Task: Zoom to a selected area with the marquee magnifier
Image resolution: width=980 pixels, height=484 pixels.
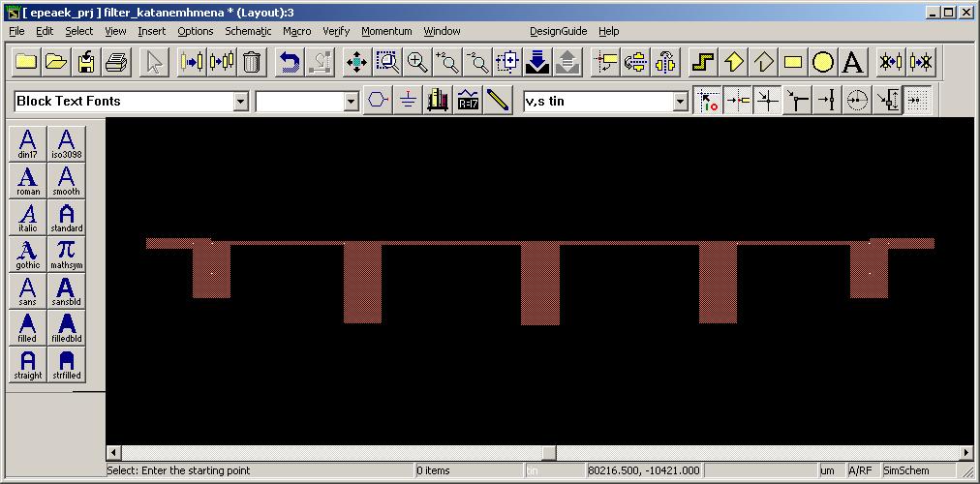Action: (387, 62)
